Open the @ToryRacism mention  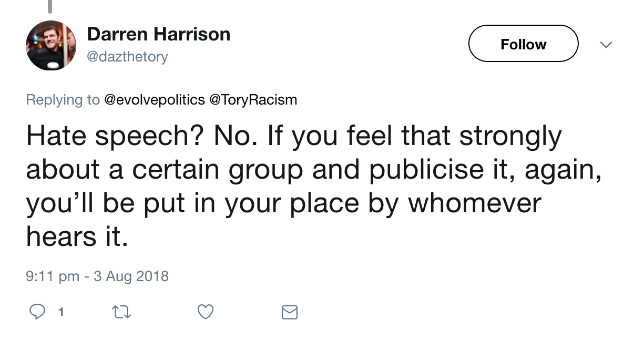253,100
